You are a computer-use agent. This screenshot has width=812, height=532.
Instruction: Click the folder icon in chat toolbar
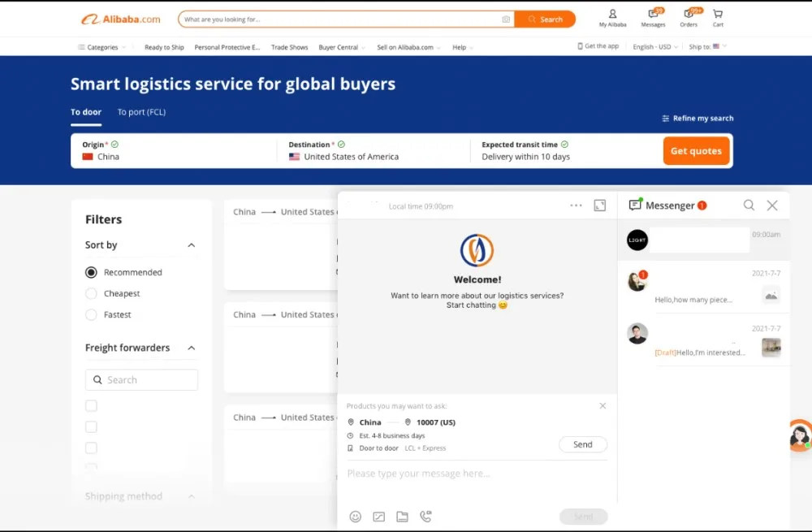click(x=402, y=517)
